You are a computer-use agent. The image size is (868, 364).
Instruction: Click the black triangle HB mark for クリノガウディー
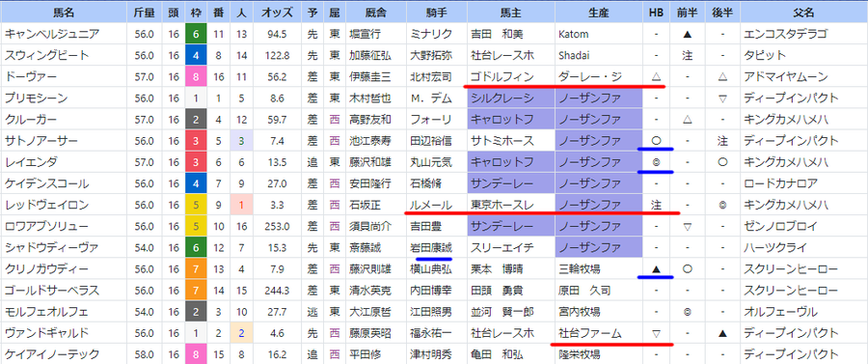656,269
